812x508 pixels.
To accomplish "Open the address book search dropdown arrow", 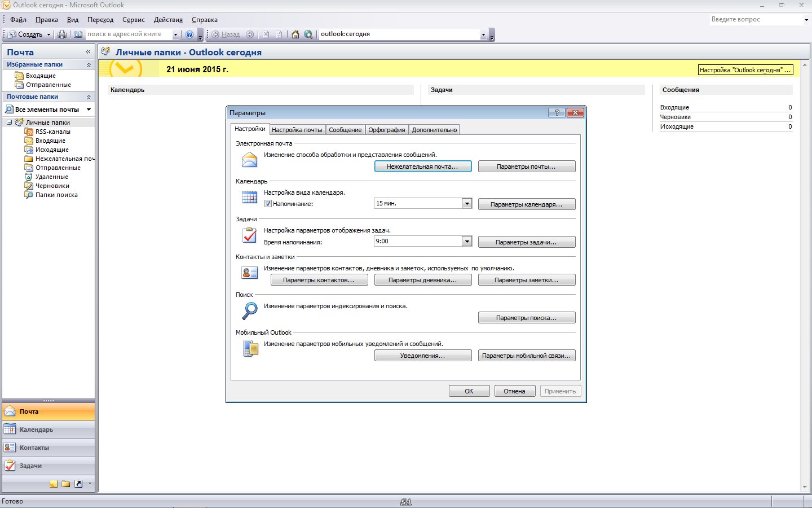I will (175, 34).
